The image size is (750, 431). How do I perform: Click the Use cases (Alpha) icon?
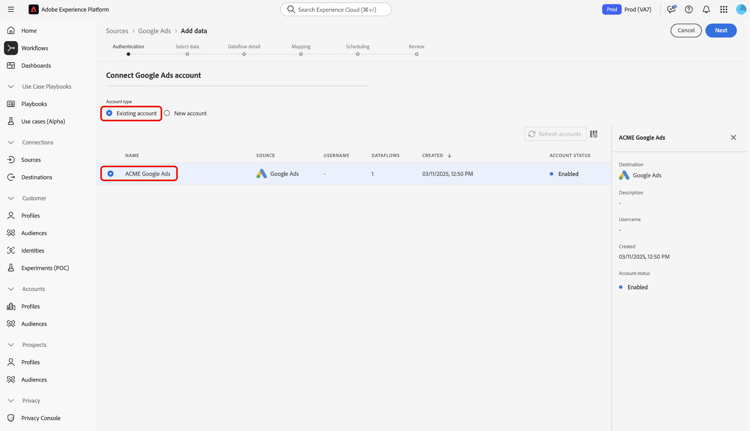11,121
